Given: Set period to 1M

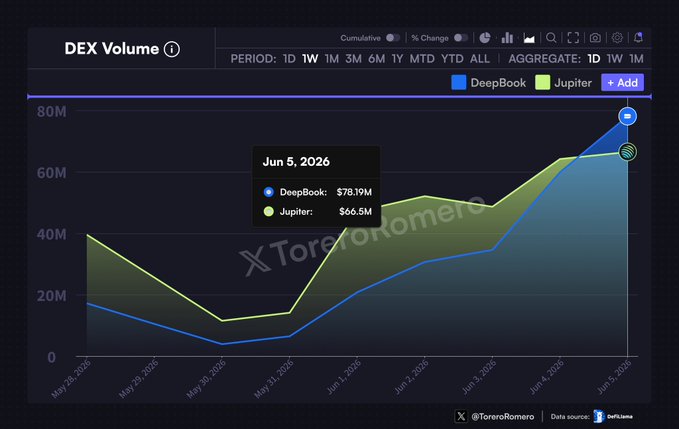Looking at the screenshot, I should [332, 58].
